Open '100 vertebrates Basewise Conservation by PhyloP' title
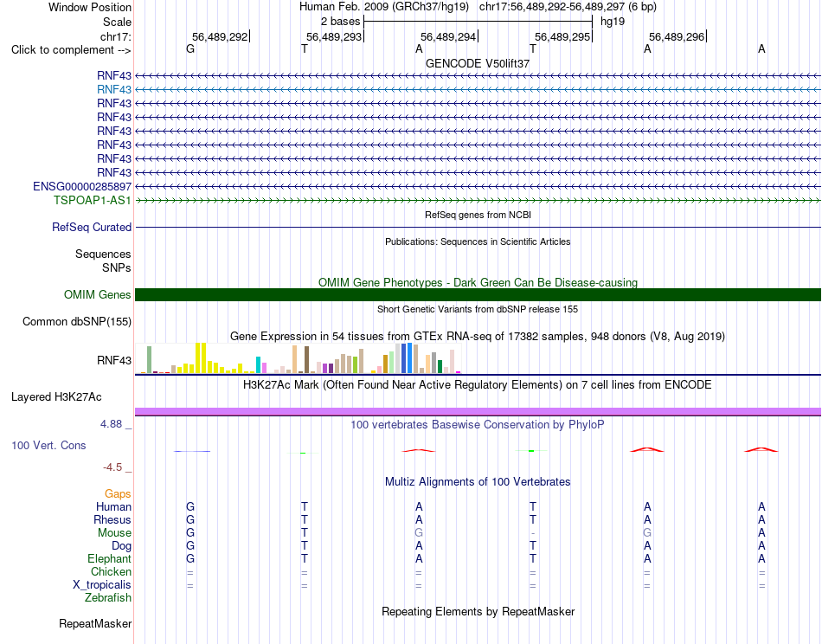822x644 pixels. click(478, 425)
